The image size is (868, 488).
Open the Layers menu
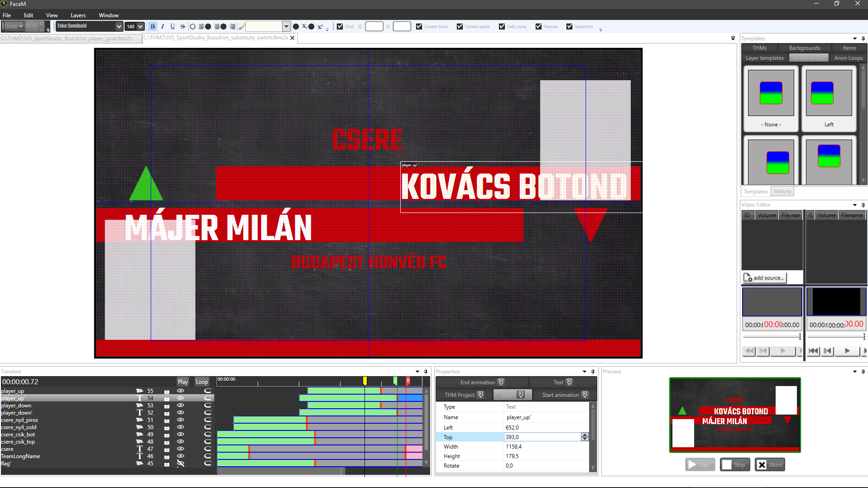pos(78,15)
